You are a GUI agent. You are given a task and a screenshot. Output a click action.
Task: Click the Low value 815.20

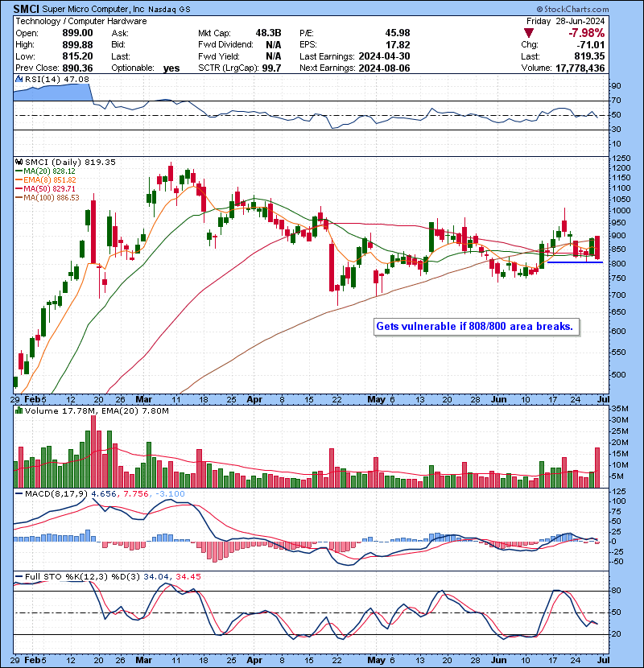click(x=77, y=56)
